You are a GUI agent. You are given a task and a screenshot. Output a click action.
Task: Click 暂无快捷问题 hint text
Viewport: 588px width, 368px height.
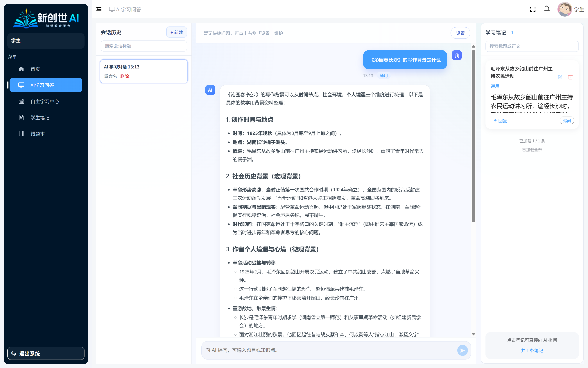coord(243,33)
